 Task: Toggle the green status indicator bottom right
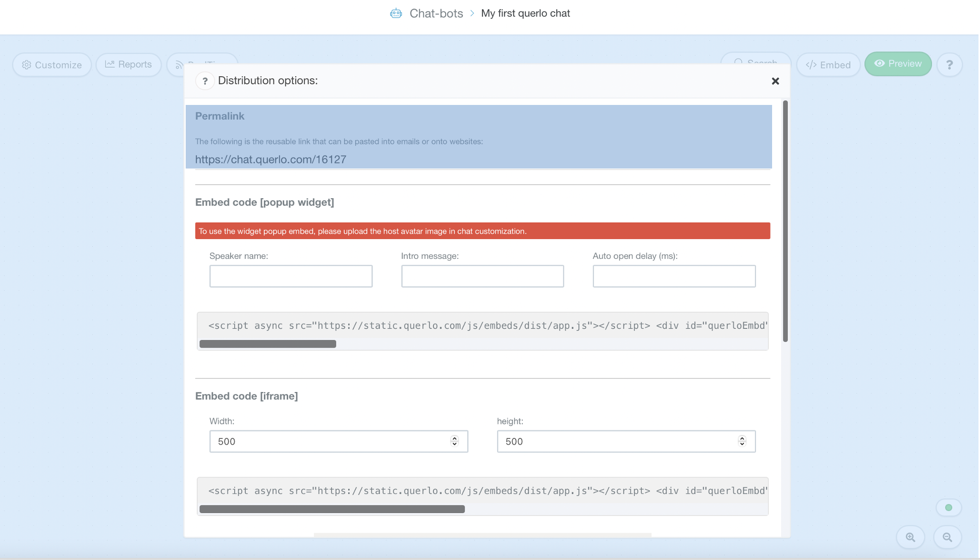[949, 508]
